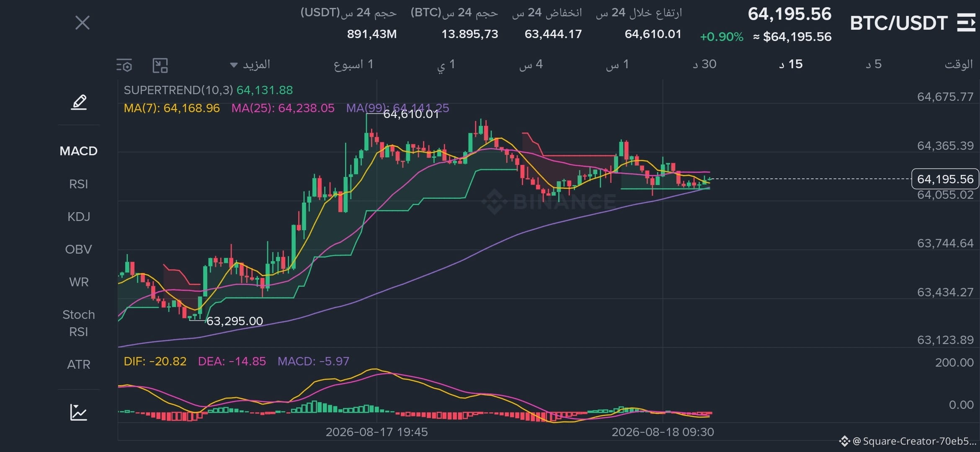Click the 0.00 MACD axis label
The height and width of the screenshot is (452, 980).
point(961,405)
